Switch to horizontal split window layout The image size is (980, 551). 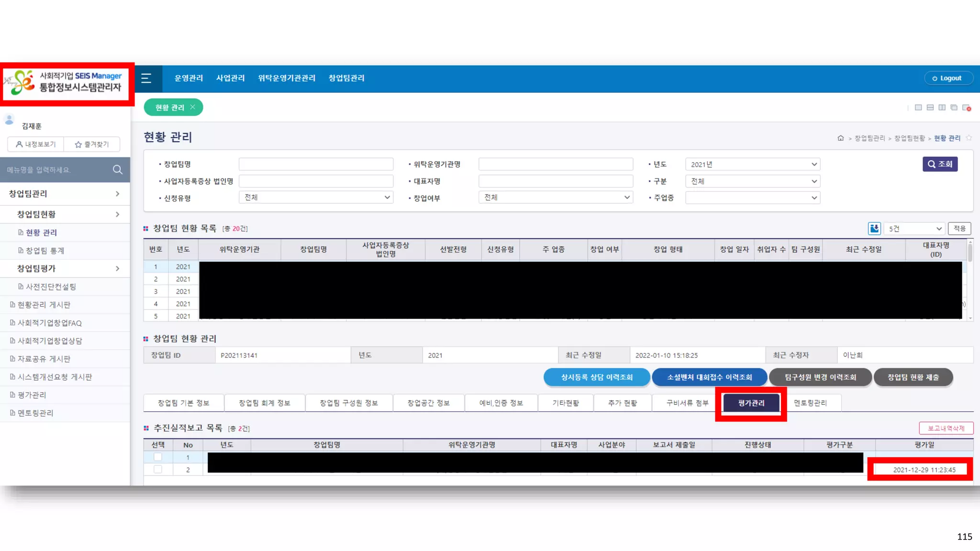pos(930,108)
